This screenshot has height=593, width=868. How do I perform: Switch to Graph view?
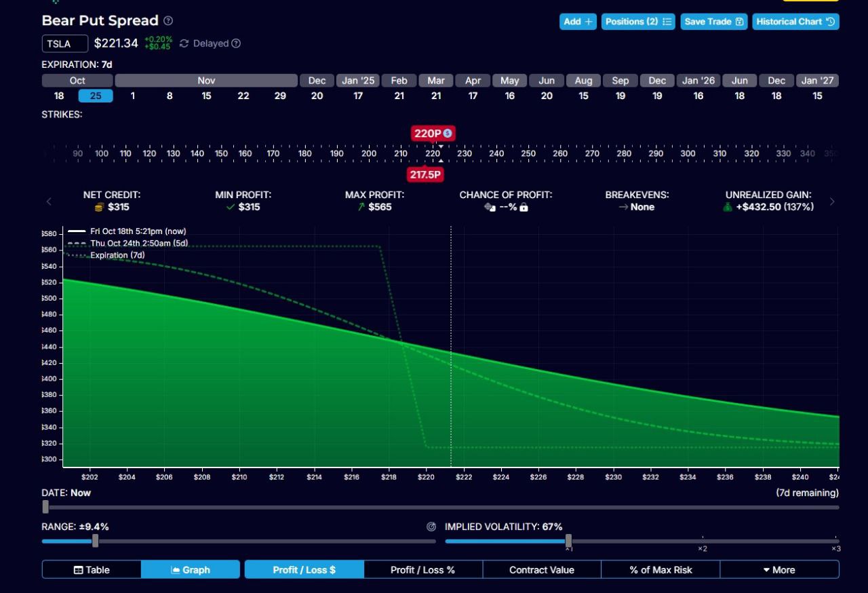[x=191, y=570]
